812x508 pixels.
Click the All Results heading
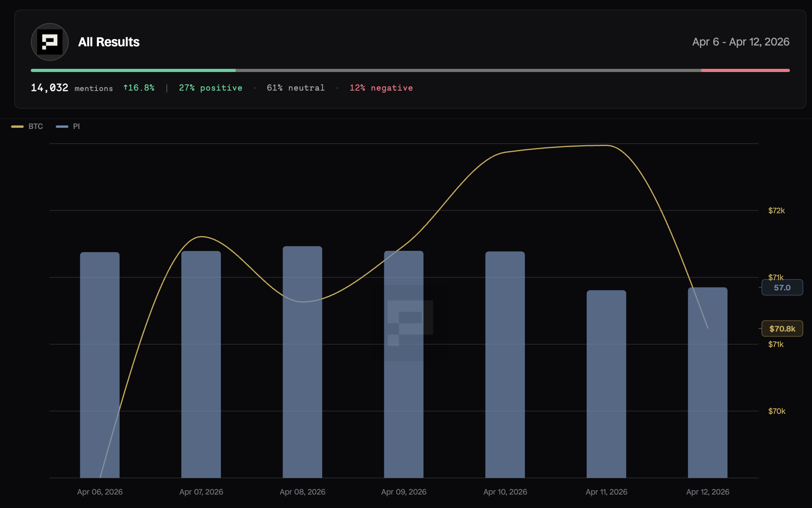[x=109, y=42]
